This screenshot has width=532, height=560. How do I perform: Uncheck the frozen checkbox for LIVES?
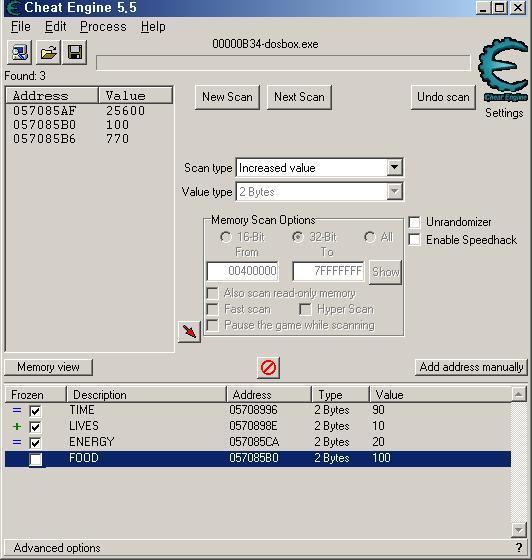(35, 427)
